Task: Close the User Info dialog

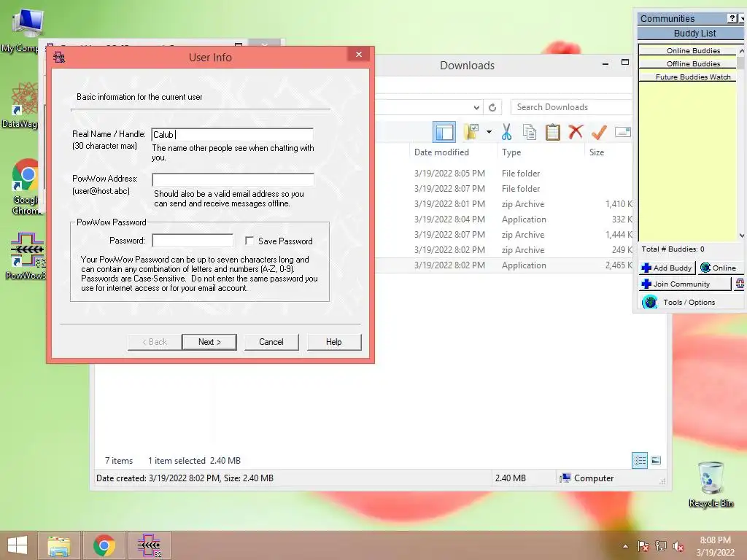Action: 359,54
